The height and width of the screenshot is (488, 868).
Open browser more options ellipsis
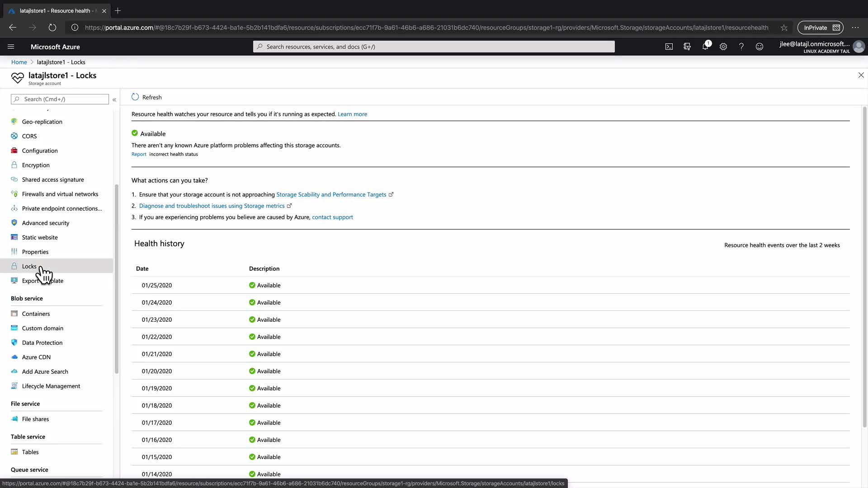(x=855, y=28)
